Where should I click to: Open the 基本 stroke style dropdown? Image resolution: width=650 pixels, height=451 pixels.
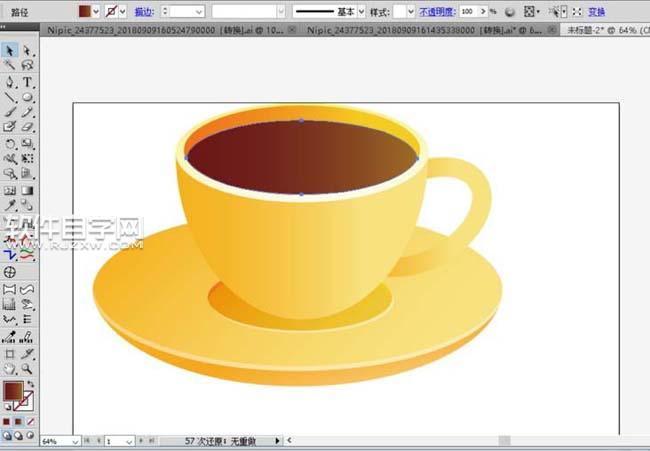[x=361, y=12]
